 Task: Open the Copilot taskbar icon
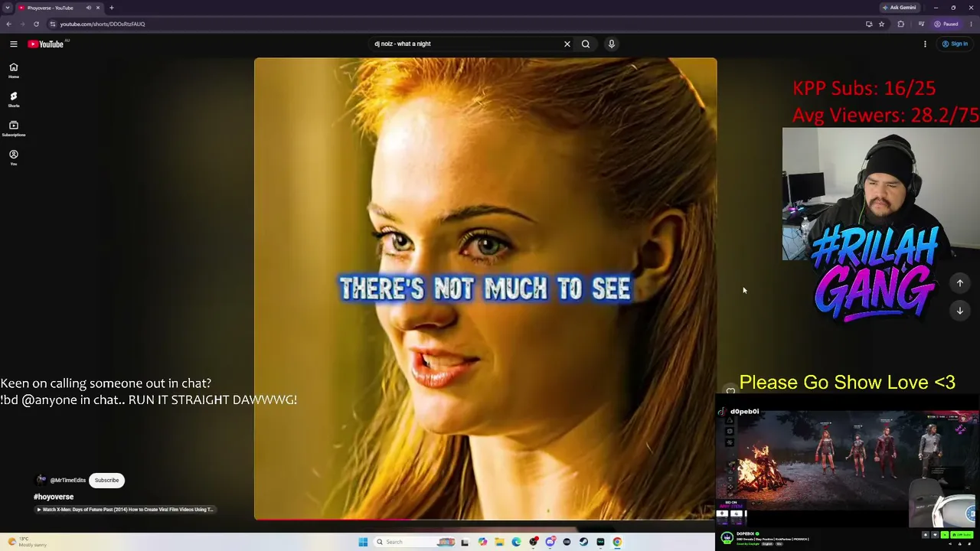click(x=482, y=542)
